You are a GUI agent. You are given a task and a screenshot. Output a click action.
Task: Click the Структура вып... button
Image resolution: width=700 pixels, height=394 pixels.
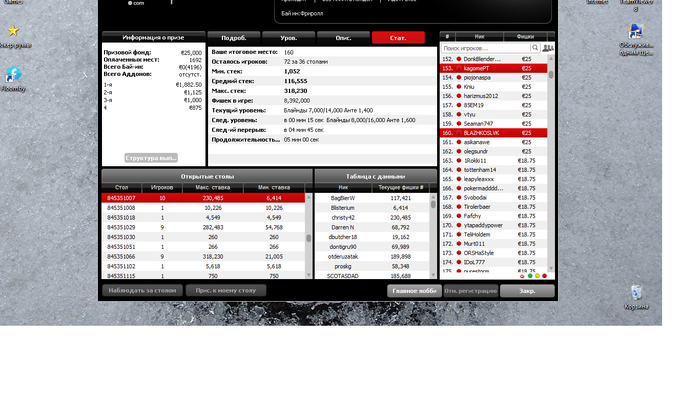point(151,158)
